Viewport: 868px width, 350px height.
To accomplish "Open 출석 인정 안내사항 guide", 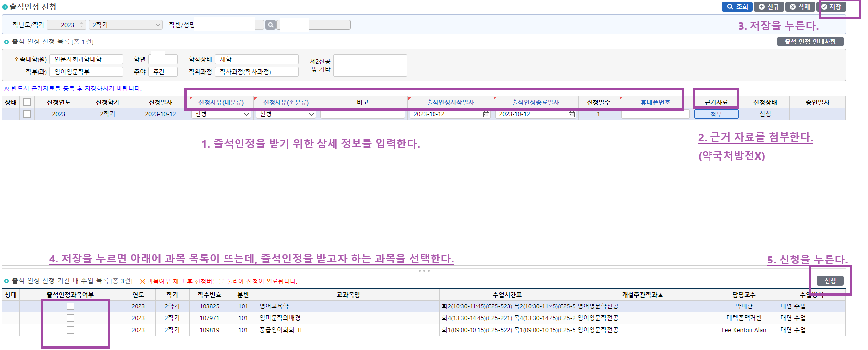I will tap(810, 42).
